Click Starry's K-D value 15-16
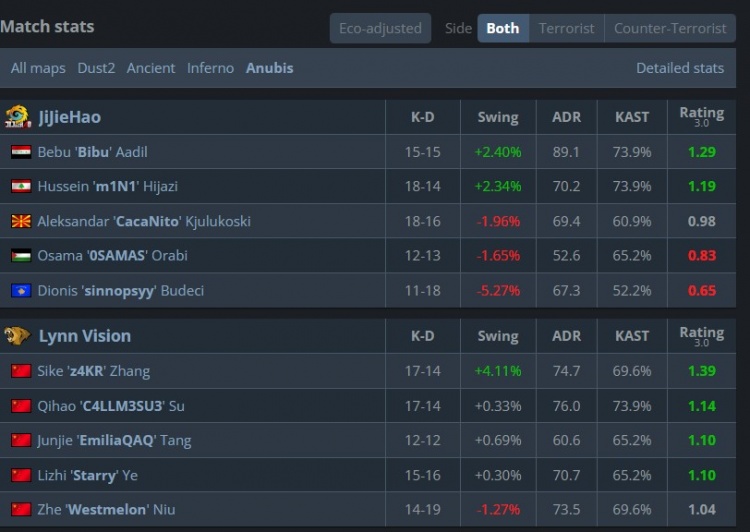Image resolution: width=750 pixels, height=532 pixels. [423, 475]
